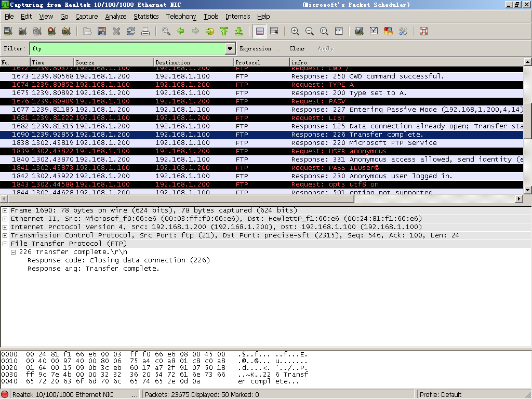Save this capture file

coord(102,31)
